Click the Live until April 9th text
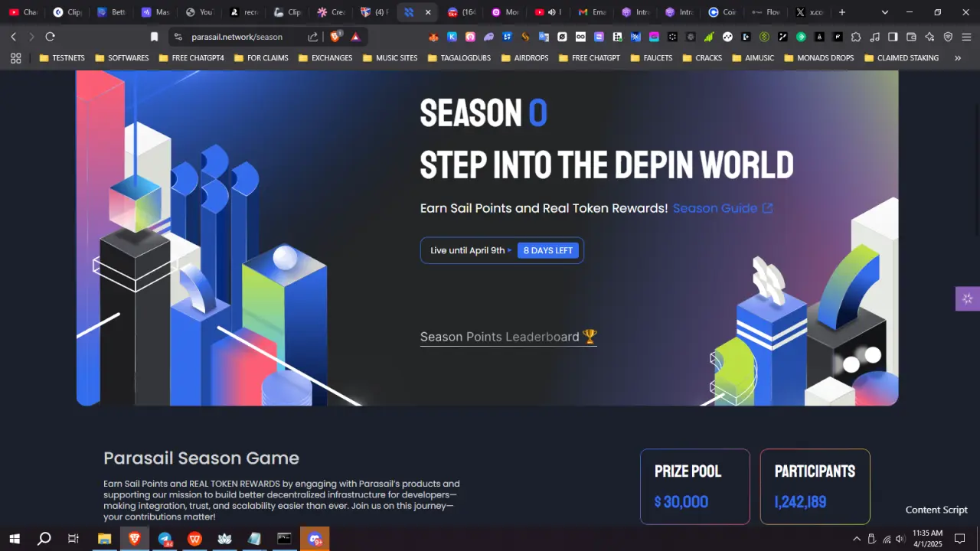 (x=468, y=250)
